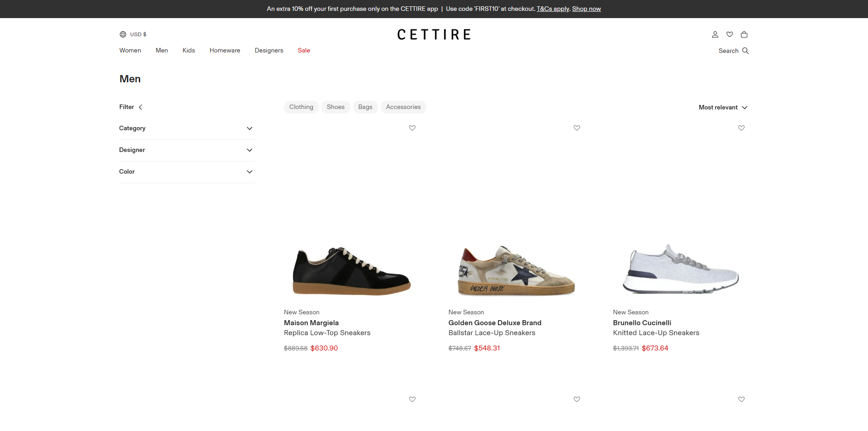The image size is (868, 431).
Task: Select the Shoes category chip
Action: coord(335,107)
